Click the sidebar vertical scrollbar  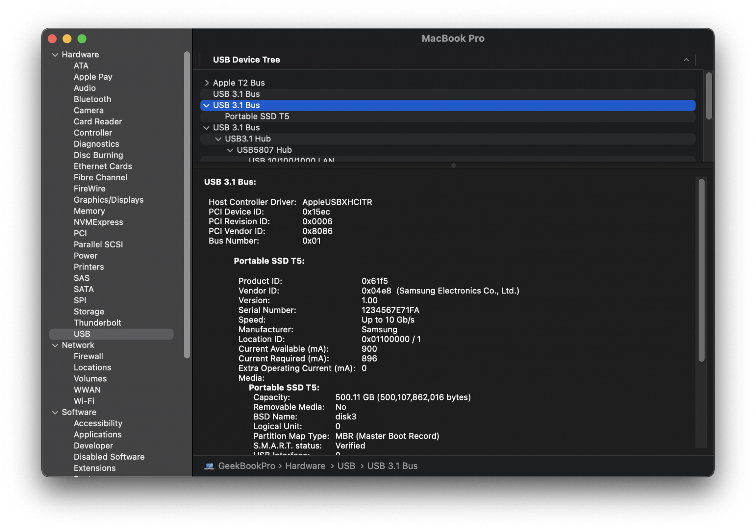point(187,204)
